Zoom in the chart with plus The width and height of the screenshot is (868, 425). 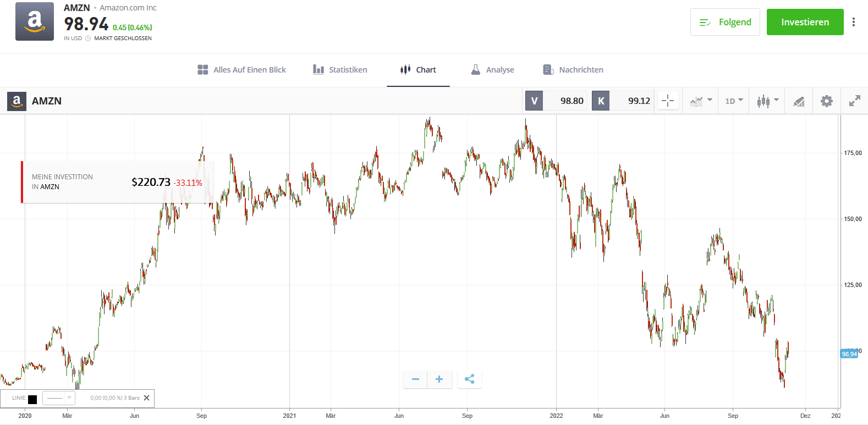coord(440,379)
